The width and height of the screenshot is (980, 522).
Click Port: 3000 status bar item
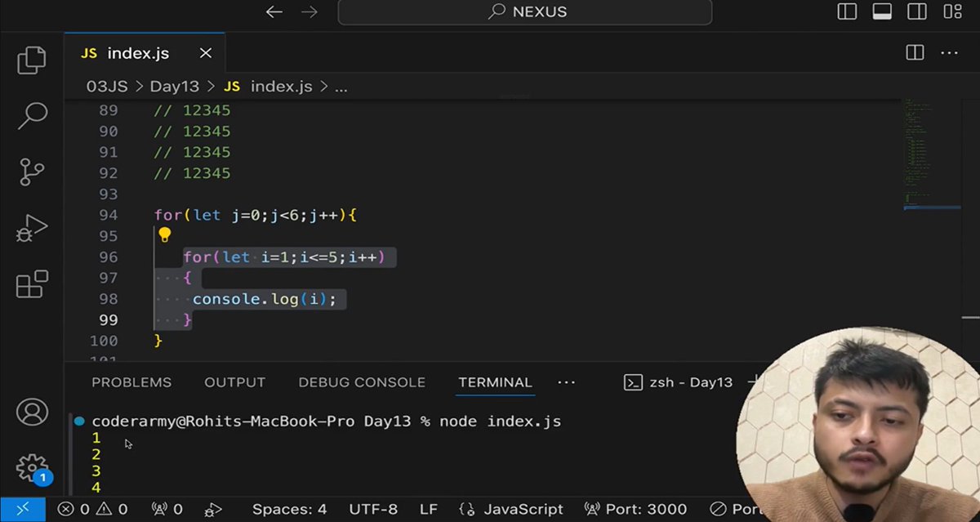coord(636,509)
